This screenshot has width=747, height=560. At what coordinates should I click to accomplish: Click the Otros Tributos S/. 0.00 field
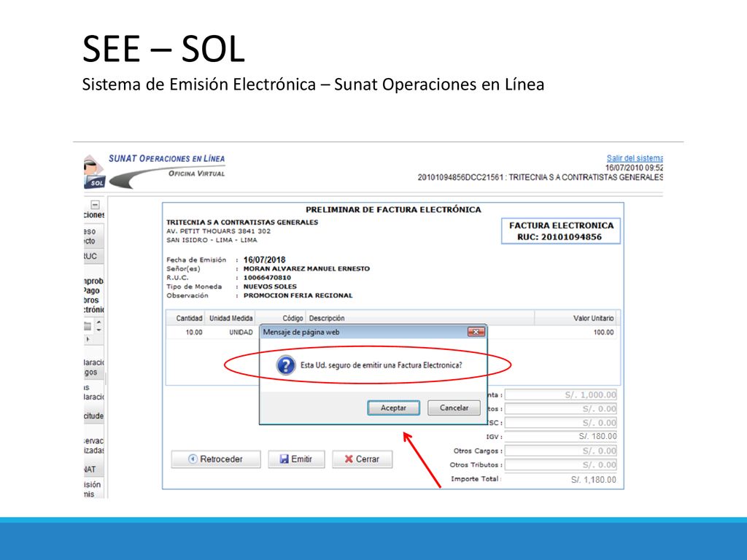[561, 464]
